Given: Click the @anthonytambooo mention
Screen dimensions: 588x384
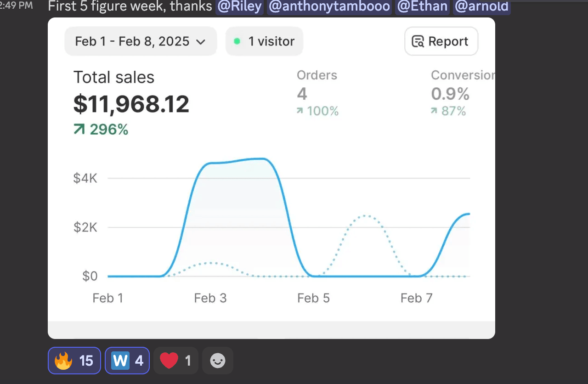Looking at the screenshot, I should pos(329,6).
